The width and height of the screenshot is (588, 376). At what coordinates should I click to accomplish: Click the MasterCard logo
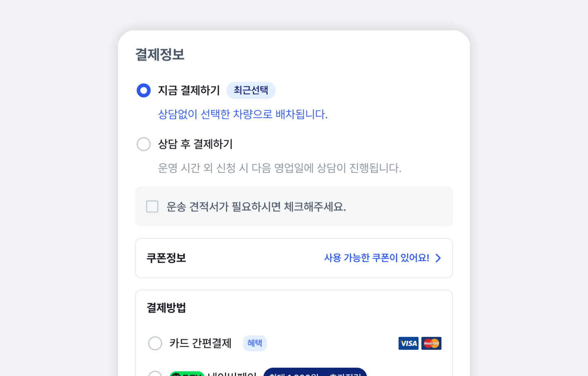point(431,343)
